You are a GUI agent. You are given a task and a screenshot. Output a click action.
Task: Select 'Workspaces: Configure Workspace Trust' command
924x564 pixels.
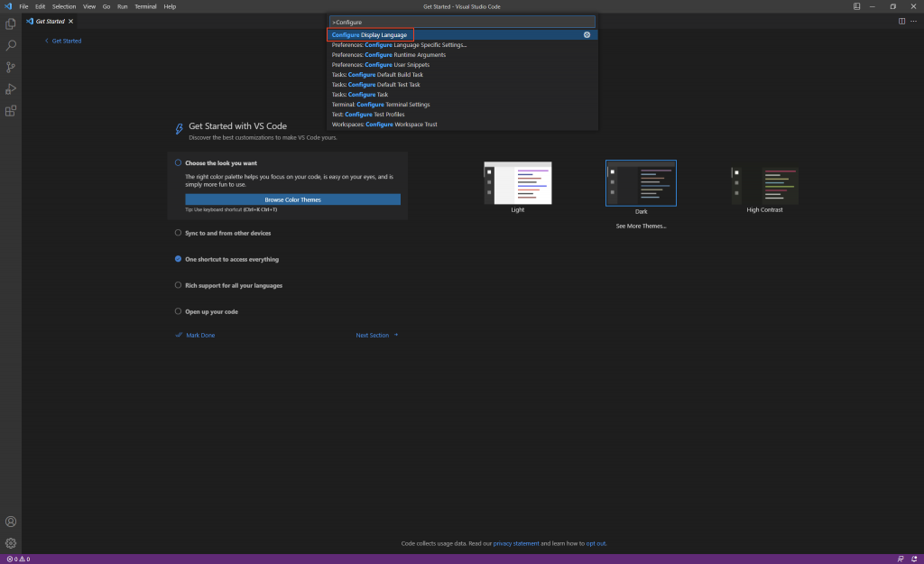click(x=462, y=125)
